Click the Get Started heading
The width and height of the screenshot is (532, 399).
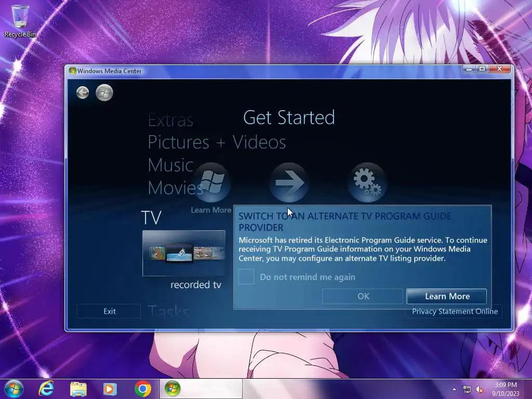tap(289, 117)
